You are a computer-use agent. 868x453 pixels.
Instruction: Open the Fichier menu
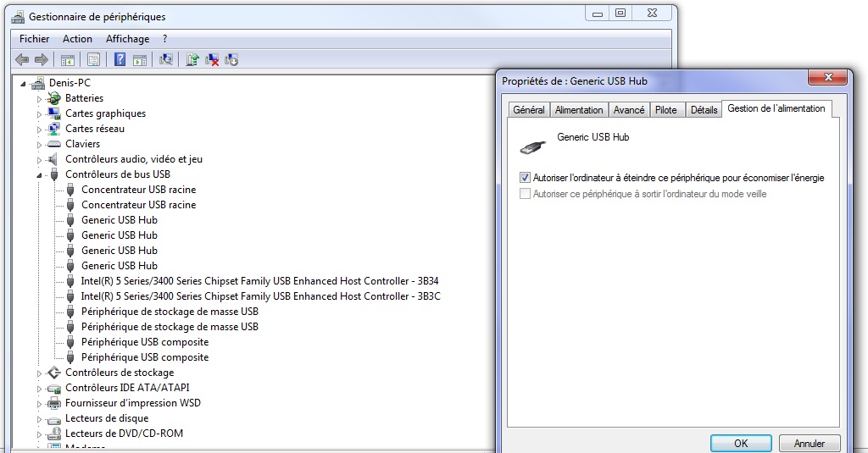pyautogui.click(x=34, y=39)
